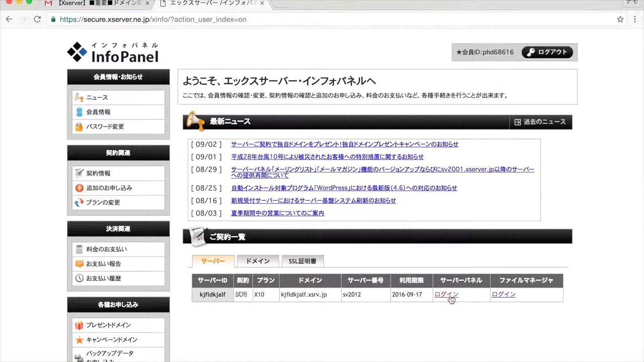Click サーバーパネル ログイン link

pos(446,294)
